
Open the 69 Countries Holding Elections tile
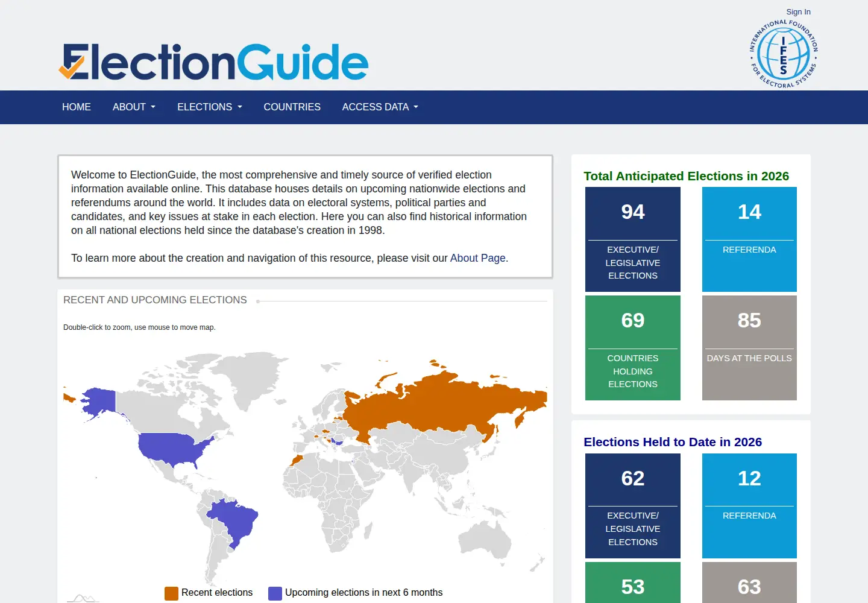click(x=633, y=348)
